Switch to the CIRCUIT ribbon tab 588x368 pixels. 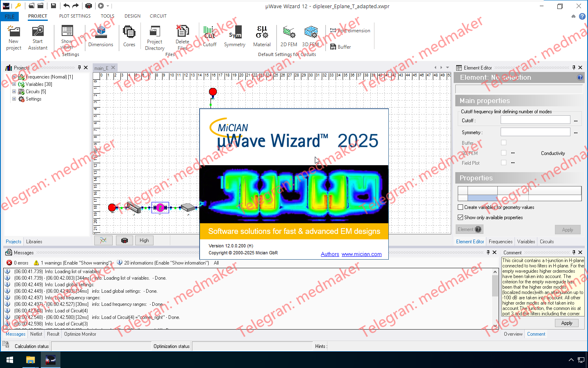click(158, 16)
